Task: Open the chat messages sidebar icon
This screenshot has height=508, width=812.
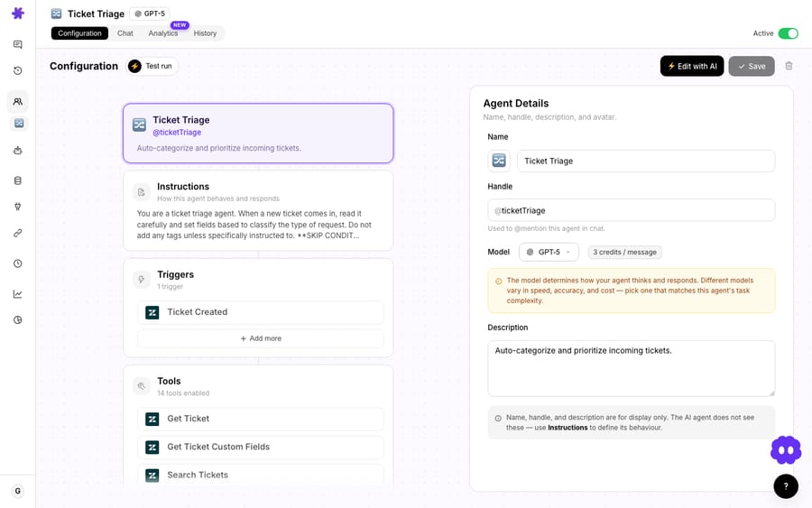Action: coord(18,44)
